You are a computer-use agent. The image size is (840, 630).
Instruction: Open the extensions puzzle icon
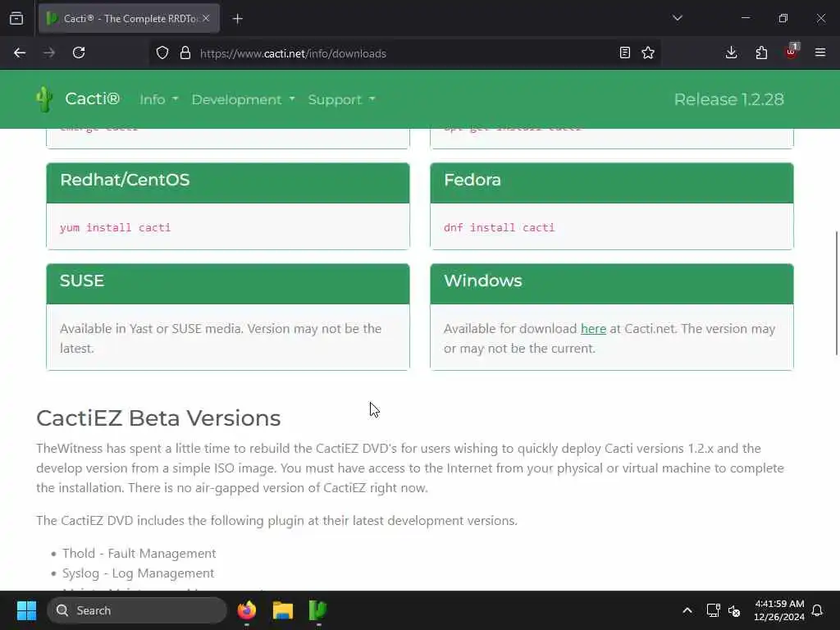pos(761,53)
